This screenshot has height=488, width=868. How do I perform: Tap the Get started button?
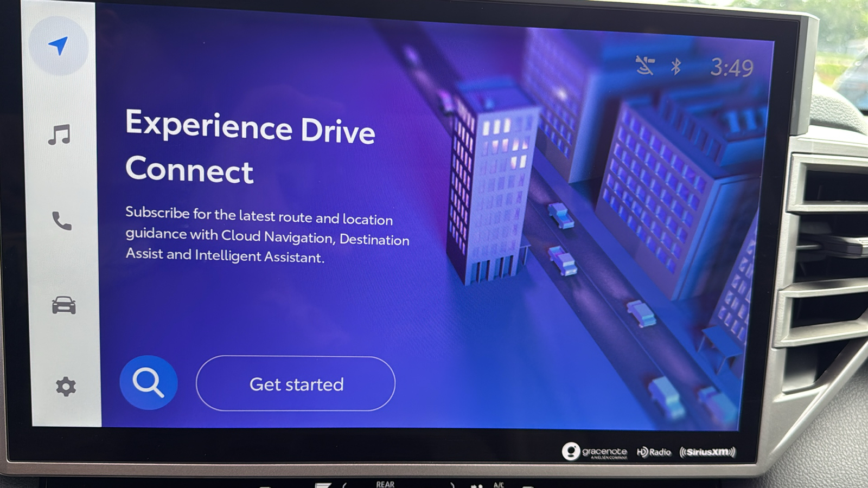(296, 383)
